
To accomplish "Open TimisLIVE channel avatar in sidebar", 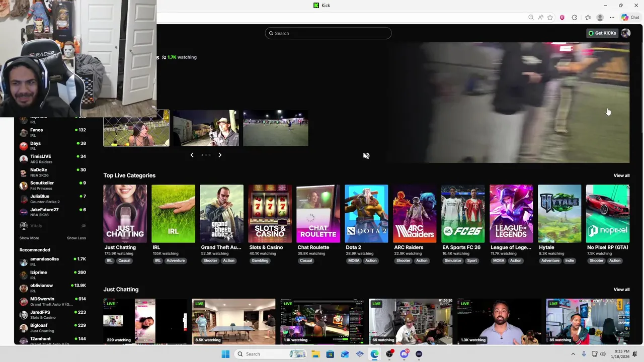I will coord(24,159).
